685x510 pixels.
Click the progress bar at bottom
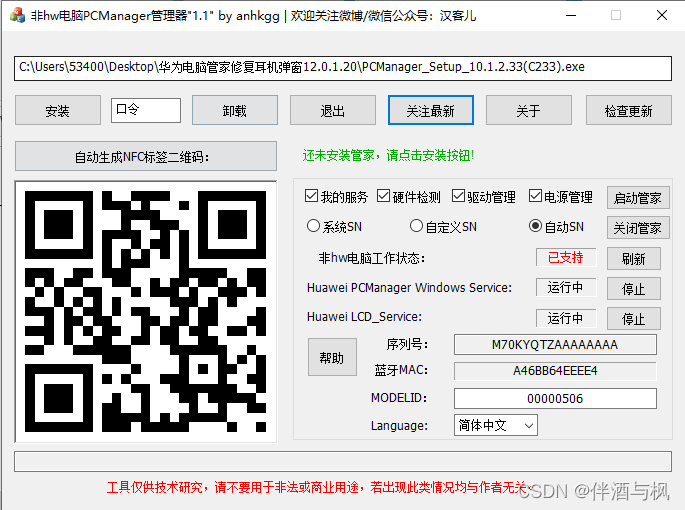pyautogui.click(x=343, y=461)
